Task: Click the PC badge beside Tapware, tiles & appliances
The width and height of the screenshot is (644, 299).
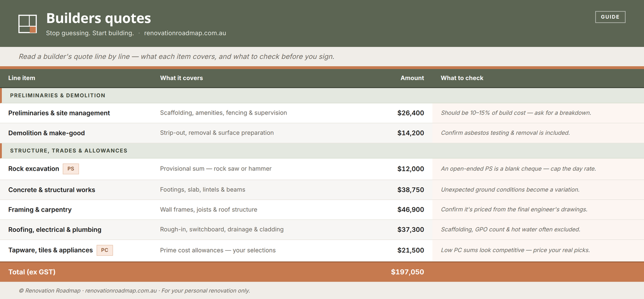Action: coord(104,250)
